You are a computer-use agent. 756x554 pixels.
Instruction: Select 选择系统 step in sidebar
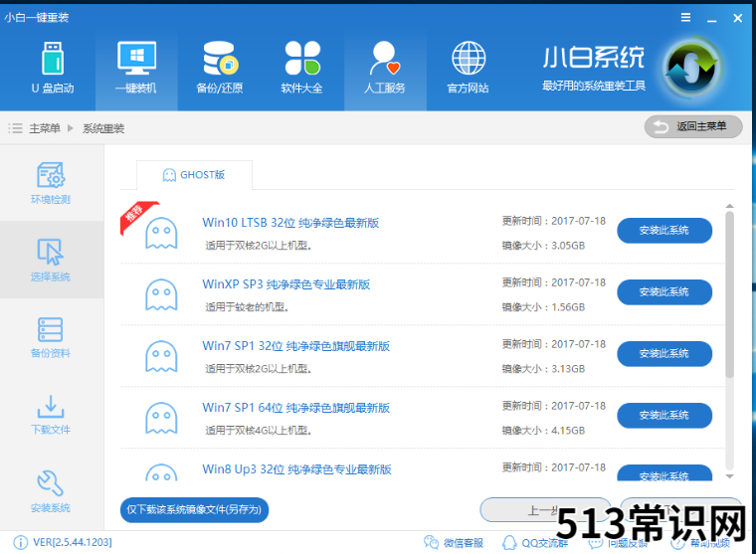click(x=51, y=261)
